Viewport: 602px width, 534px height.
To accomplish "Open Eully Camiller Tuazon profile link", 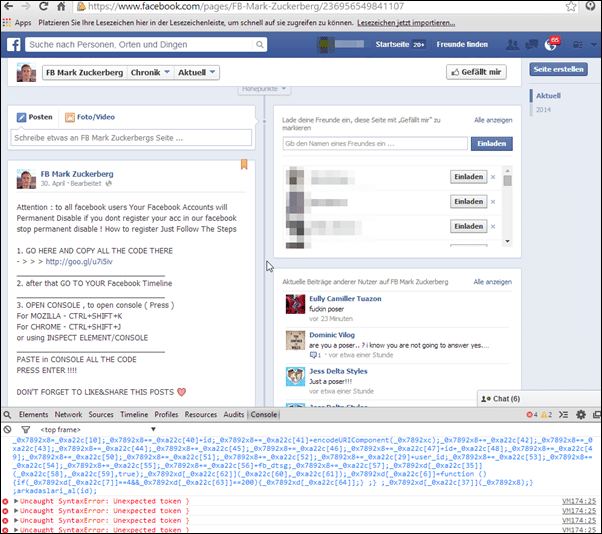I will click(345, 299).
